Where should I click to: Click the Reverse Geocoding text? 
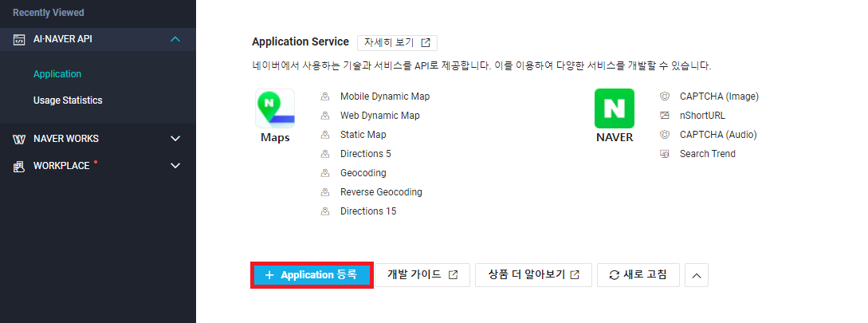(x=381, y=192)
